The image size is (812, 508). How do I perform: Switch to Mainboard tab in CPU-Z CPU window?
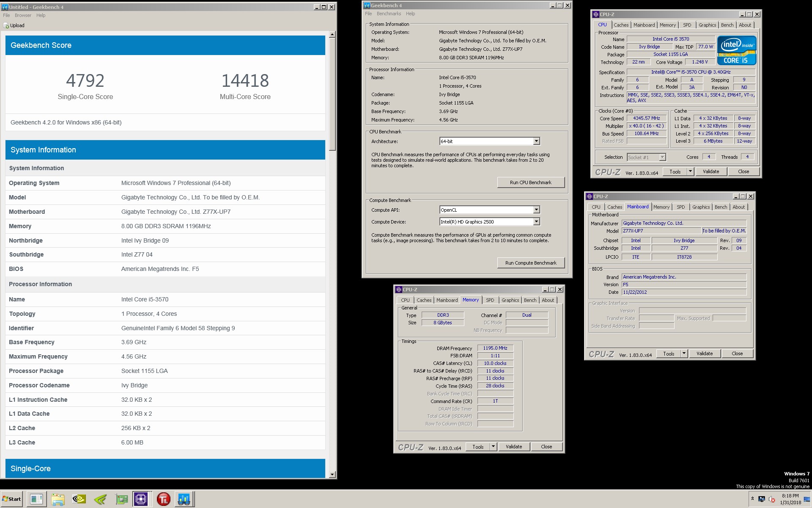[644, 25]
